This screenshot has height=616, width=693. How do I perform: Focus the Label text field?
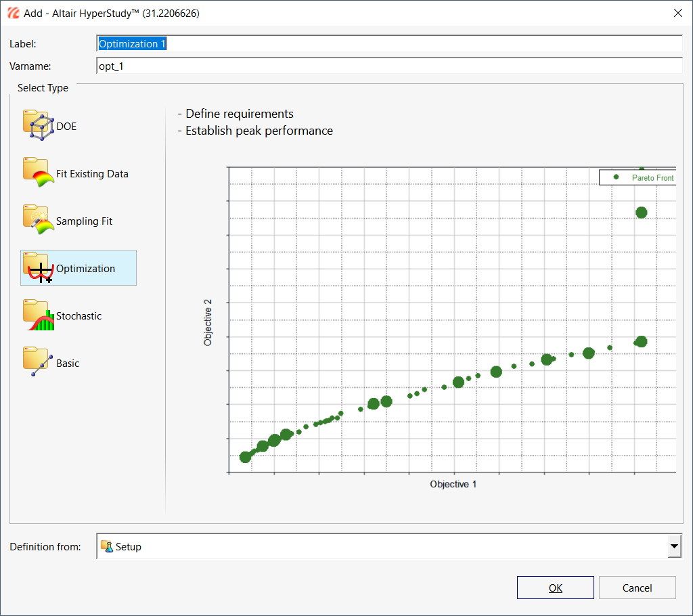[x=389, y=43]
